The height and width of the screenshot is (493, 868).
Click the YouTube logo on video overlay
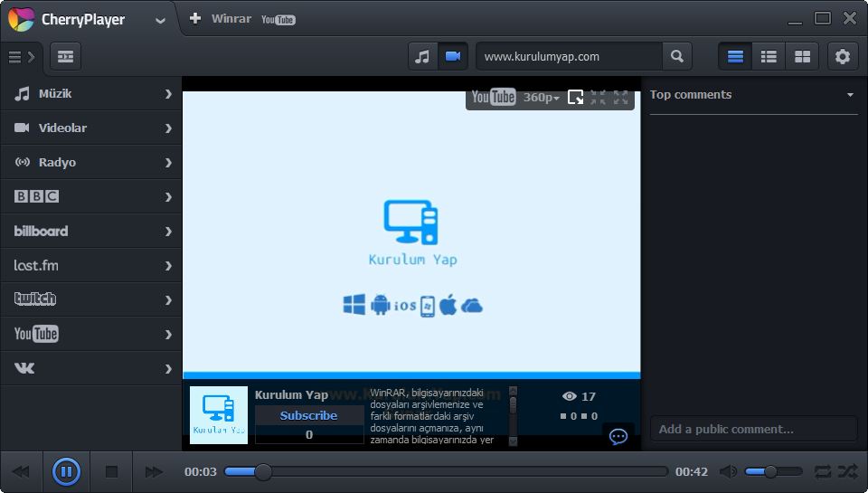(x=494, y=97)
